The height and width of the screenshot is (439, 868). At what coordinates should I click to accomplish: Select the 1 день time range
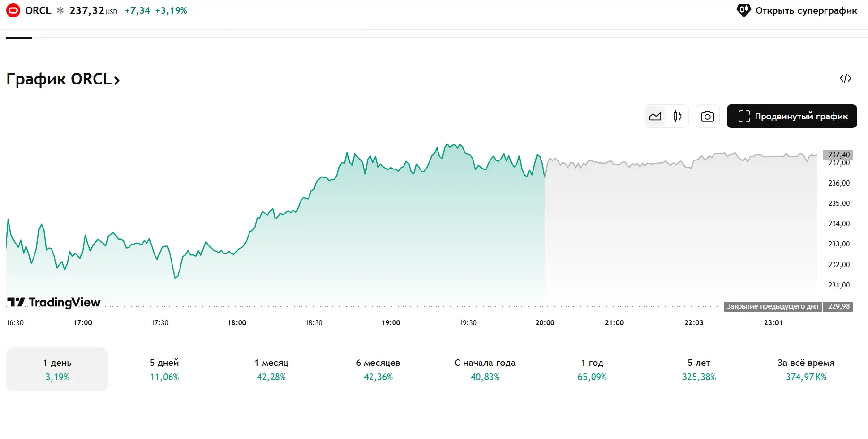(57, 369)
